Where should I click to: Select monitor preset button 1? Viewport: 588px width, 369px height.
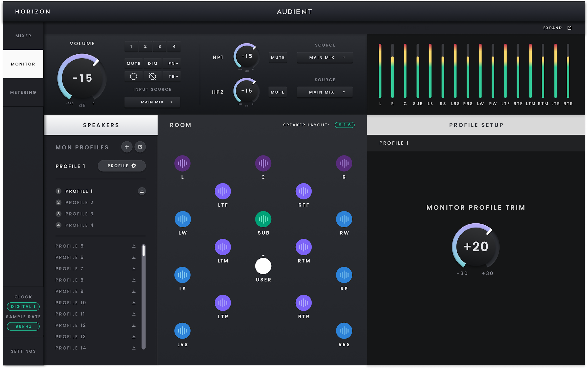tap(131, 47)
